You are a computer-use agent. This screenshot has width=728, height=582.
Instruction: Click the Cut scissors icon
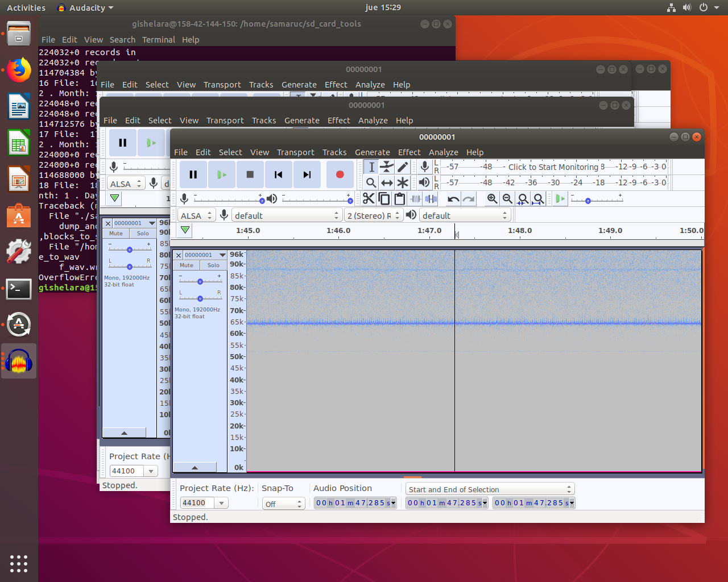369,198
